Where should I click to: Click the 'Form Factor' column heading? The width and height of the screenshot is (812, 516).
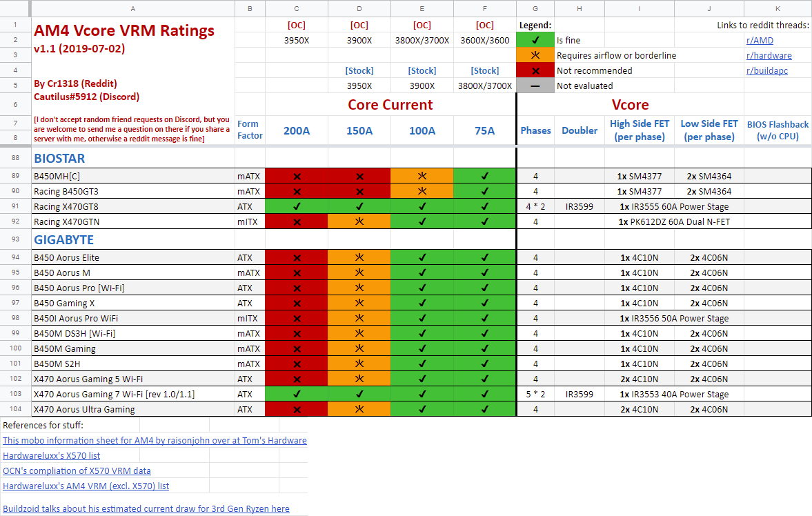[250, 130]
